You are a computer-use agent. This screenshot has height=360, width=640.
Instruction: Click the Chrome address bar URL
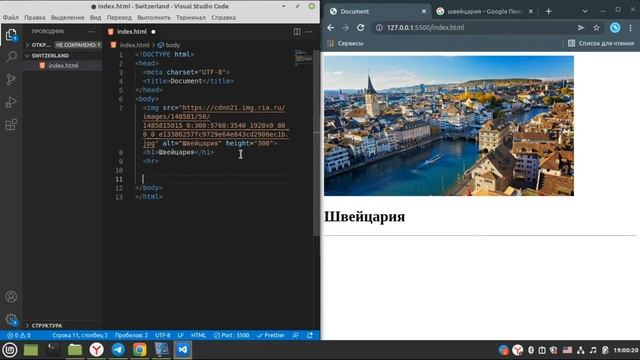tap(425, 28)
